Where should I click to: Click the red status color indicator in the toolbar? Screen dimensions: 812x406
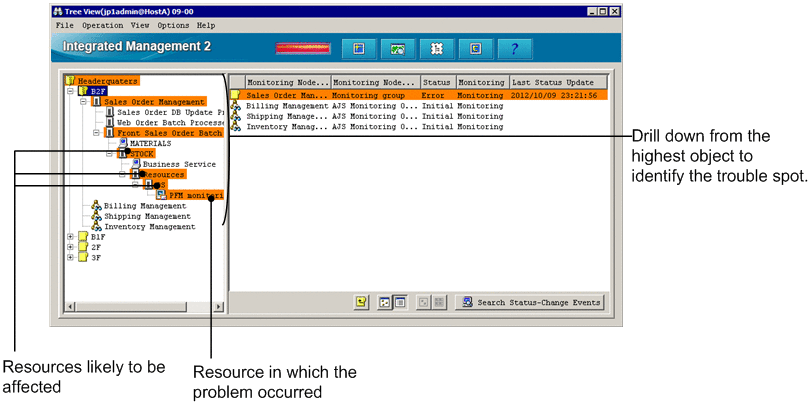[x=303, y=49]
